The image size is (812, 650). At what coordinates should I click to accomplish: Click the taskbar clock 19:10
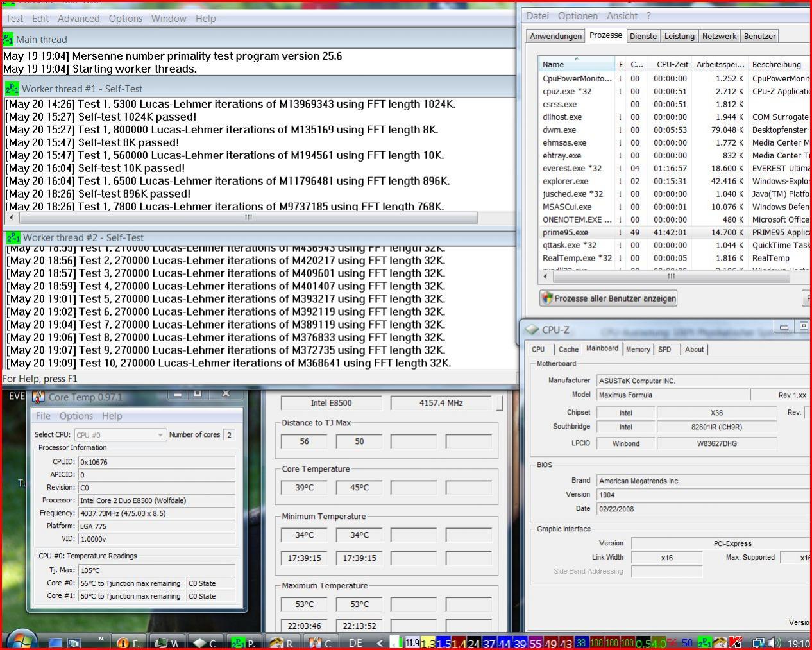coord(798,643)
